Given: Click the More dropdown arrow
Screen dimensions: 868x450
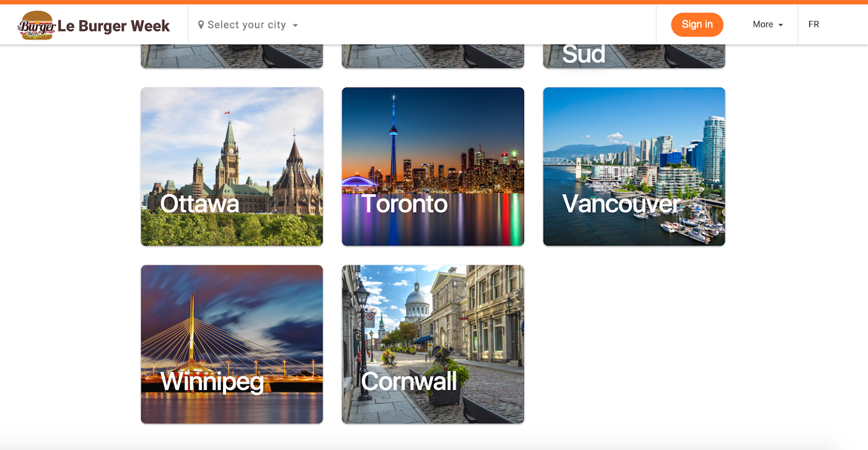Looking at the screenshot, I should click(781, 25).
